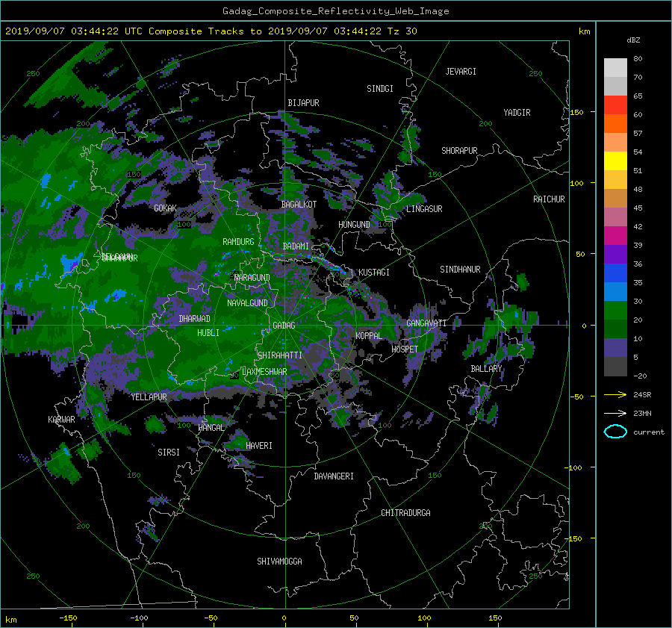Click the RAICHUR city label
Image resolution: width=672 pixels, height=628 pixels.
tap(549, 199)
